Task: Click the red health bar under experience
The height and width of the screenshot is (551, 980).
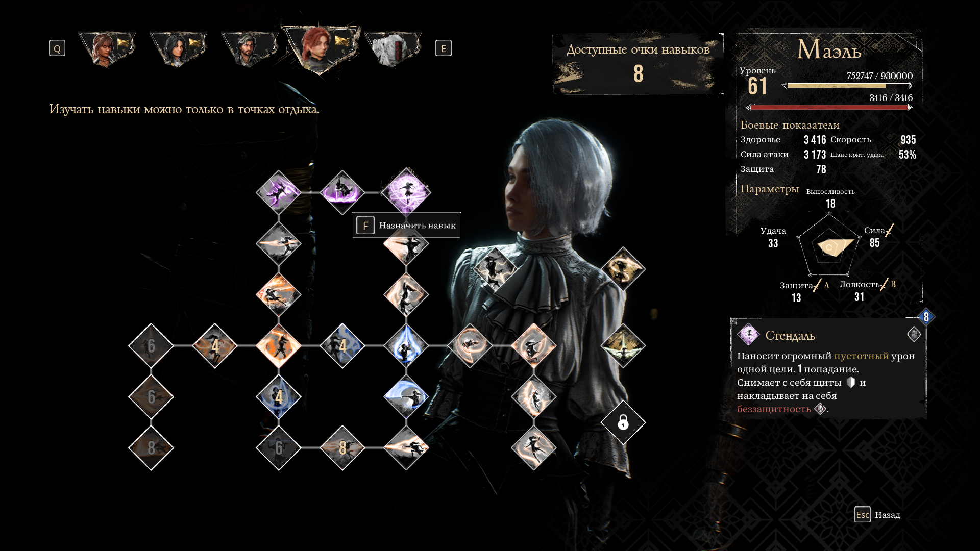Action: 829,107
